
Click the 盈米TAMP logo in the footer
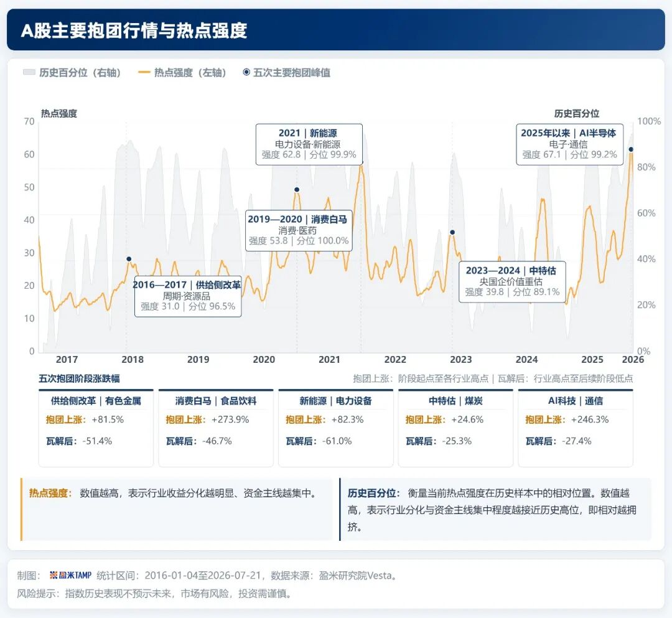pyautogui.click(x=71, y=575)
